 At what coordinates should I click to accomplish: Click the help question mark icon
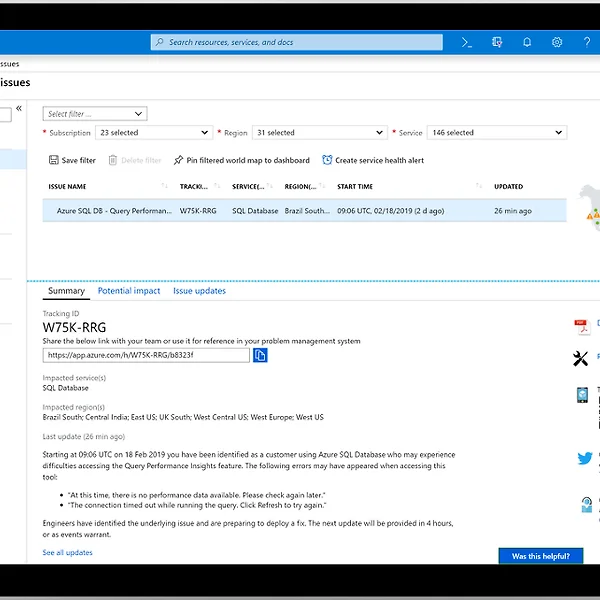[x=586, y=42]
